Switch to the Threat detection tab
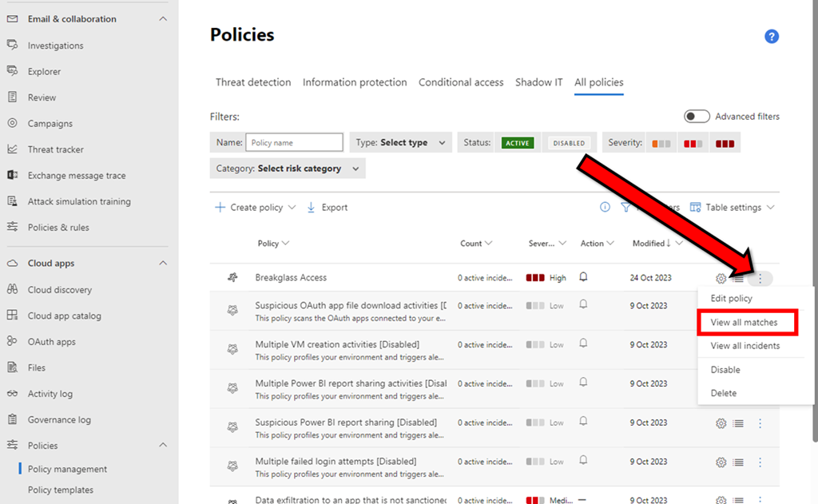This screenshot has height=504, width=818. pos(253,82)
